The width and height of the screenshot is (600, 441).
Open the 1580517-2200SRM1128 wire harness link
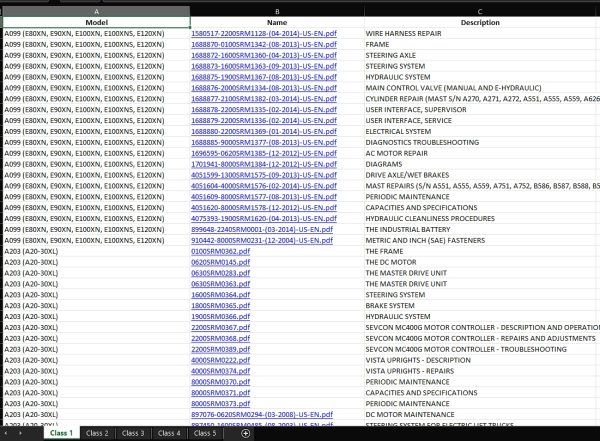(x=264, y=34)
